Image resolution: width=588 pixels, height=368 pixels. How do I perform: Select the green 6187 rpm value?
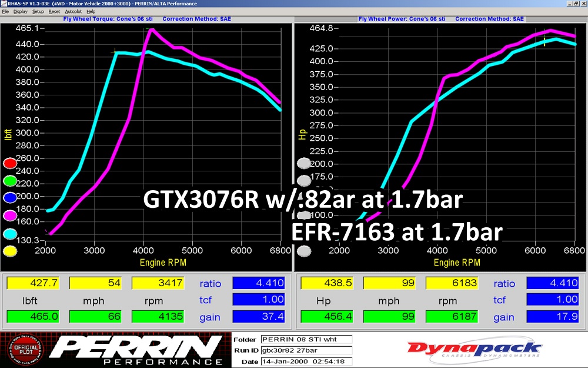[x=452, y=316]
